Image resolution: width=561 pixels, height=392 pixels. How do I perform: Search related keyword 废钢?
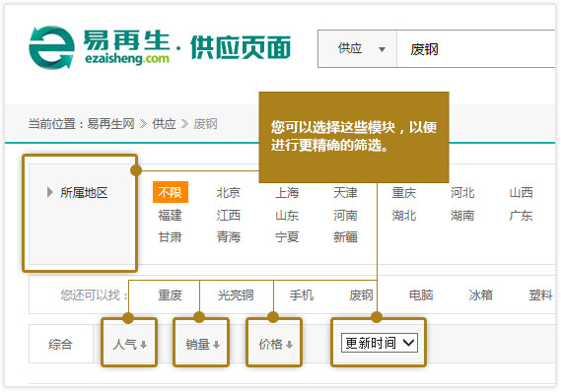click(361, 295)
